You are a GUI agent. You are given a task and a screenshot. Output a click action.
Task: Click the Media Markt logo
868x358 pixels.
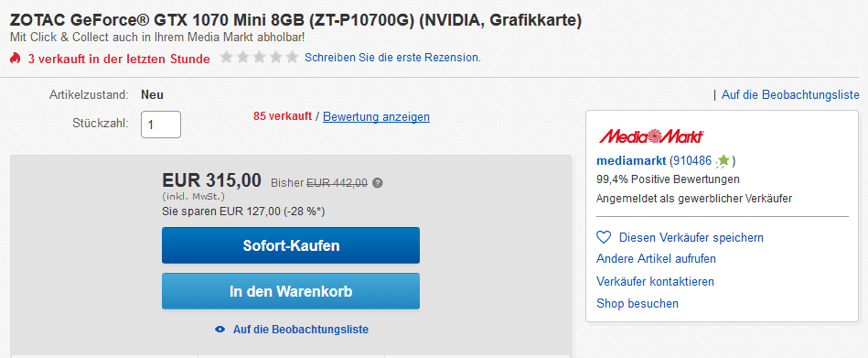point(651,136)
